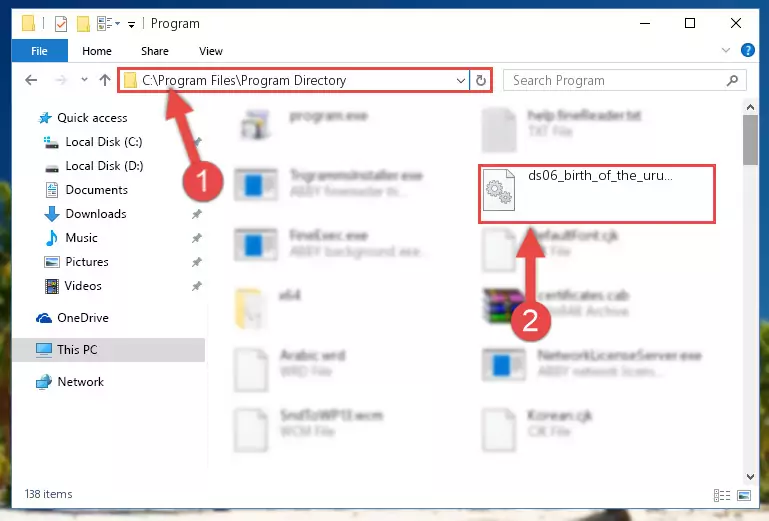Open the Help question mark icon
Image resolution: width=769 pixels, height=521 pixels.
point(747,50)
